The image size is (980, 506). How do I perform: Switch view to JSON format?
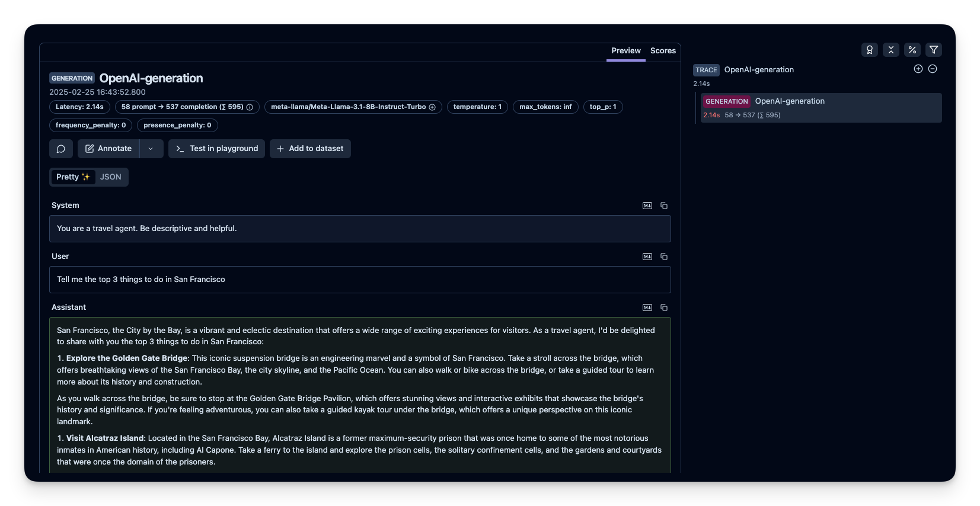110,177
